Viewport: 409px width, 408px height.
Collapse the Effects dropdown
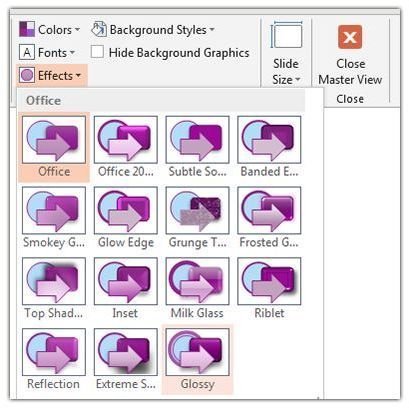(50, 75)
